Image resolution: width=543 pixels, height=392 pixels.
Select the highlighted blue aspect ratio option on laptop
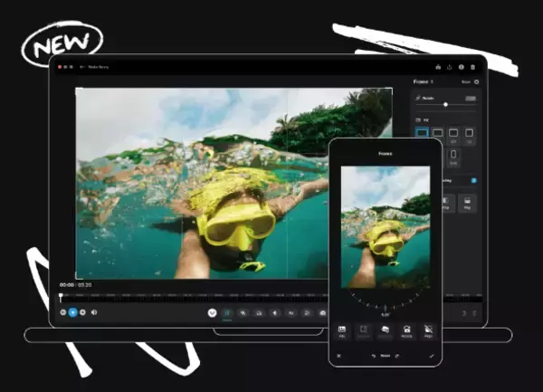(x=422, y=133)
